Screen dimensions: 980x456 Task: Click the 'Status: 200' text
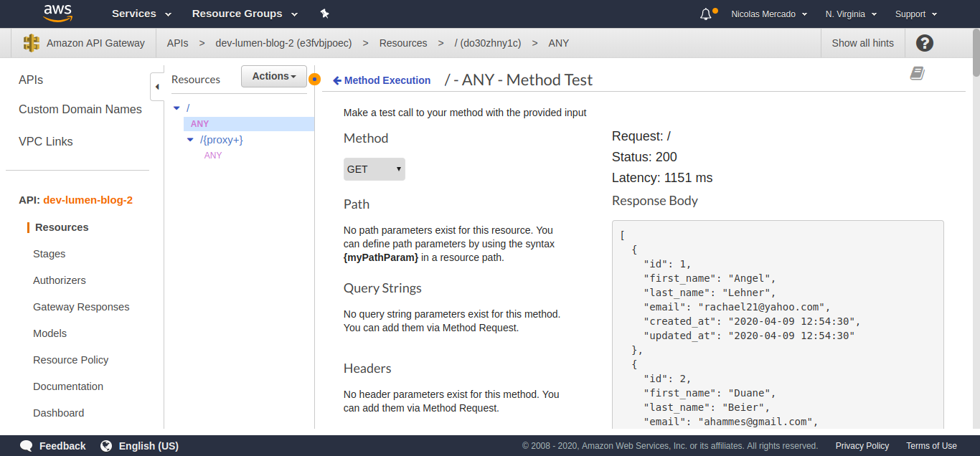(x=644, y=157)
